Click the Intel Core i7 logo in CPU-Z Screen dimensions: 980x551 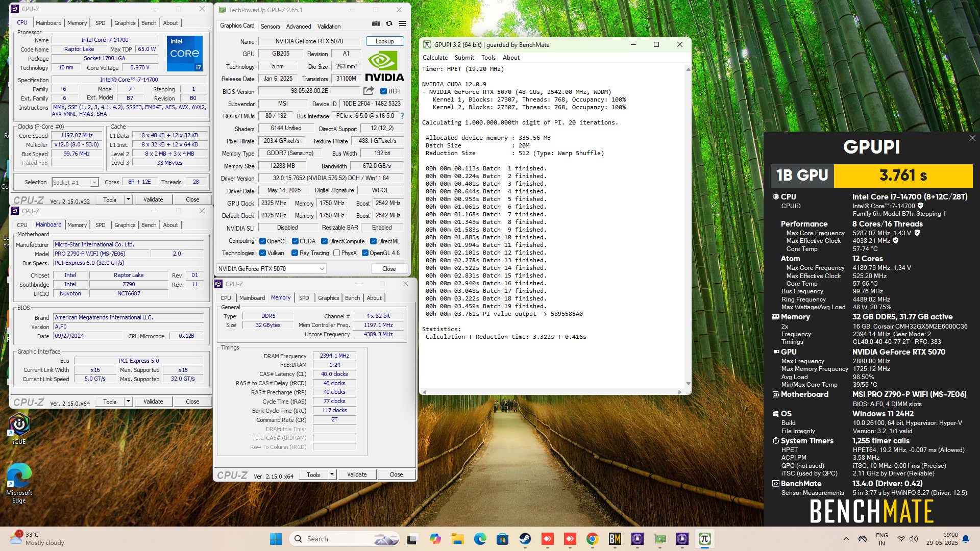pyautogui.click(x=185, y=53)
